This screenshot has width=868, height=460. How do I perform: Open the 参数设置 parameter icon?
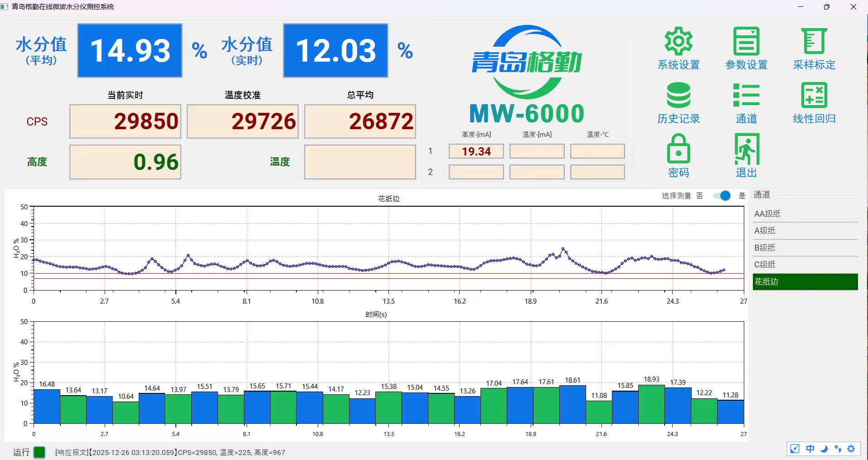[746, 42]
